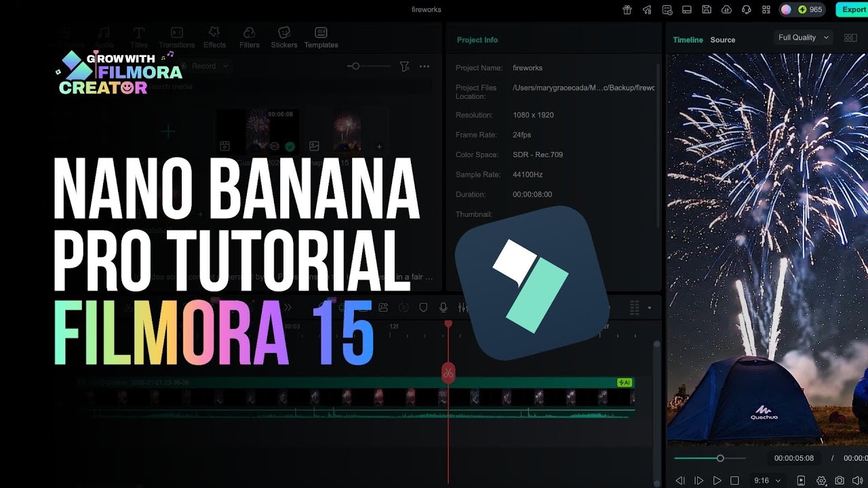Click the current timecode 00:00:05:08
Image resolution: width=868 pixels, height=488 pixels.
click(x=794, y=458)
